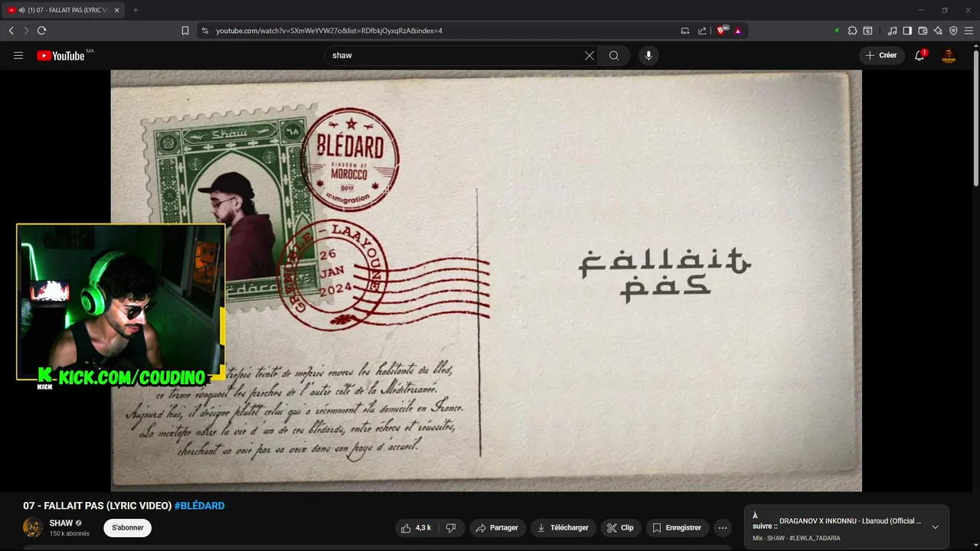The height and width of the screenshot is (551, 980).
Task: Click the Partager share button
Action: [497, 528]
